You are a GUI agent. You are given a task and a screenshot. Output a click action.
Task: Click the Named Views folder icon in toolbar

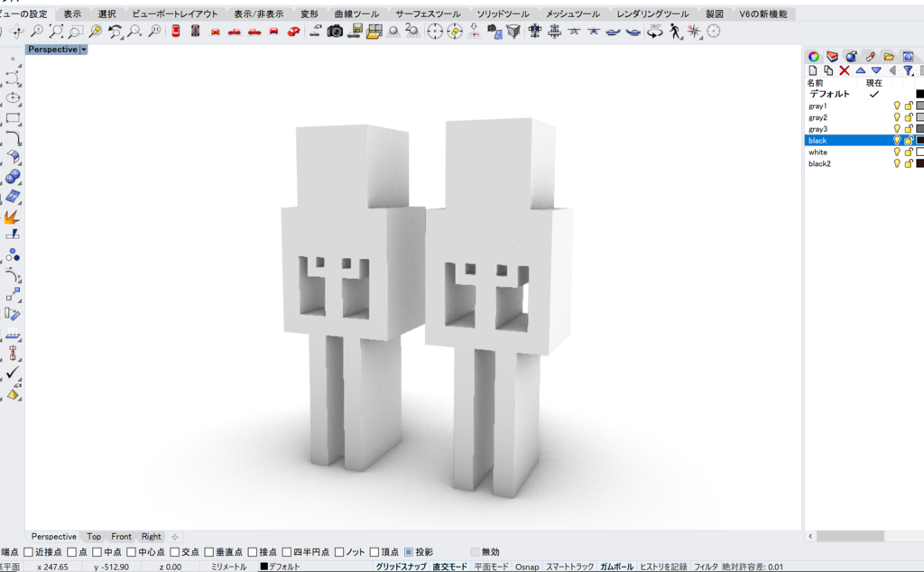tap(374, 32)
